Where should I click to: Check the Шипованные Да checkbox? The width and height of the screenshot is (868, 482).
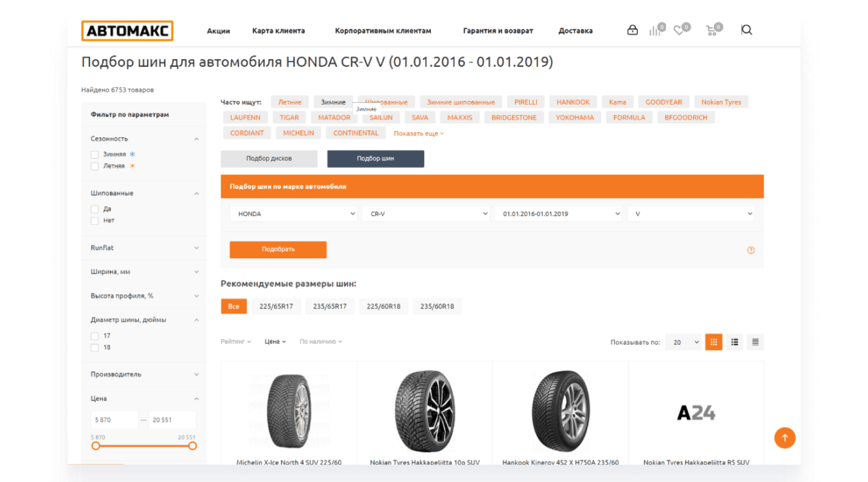(95, 209)
